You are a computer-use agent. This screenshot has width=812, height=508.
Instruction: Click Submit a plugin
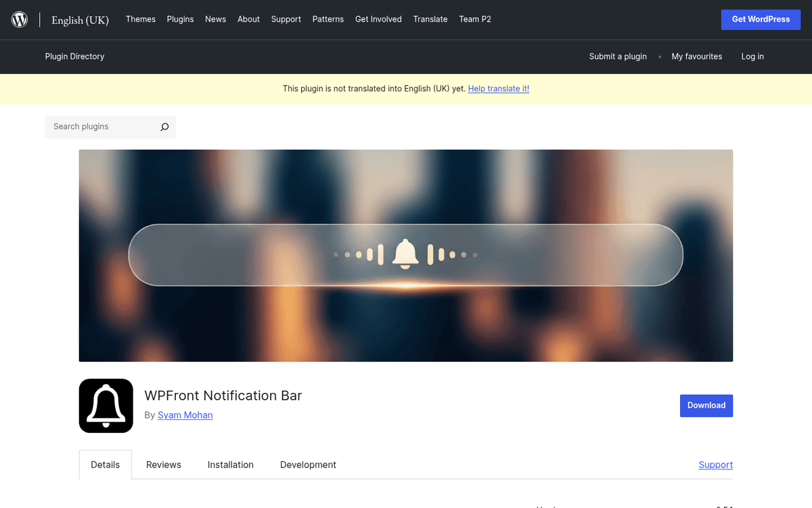[618, 56]
